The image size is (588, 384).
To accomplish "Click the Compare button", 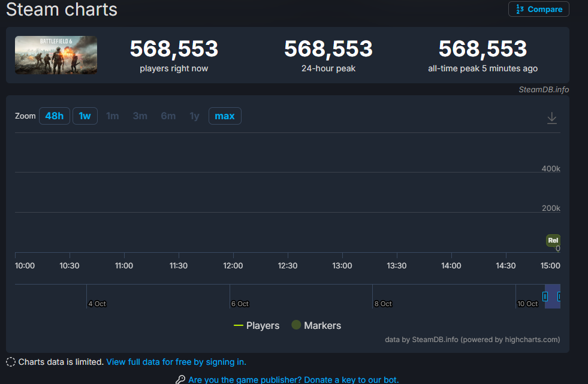I will tap(538, 9).
